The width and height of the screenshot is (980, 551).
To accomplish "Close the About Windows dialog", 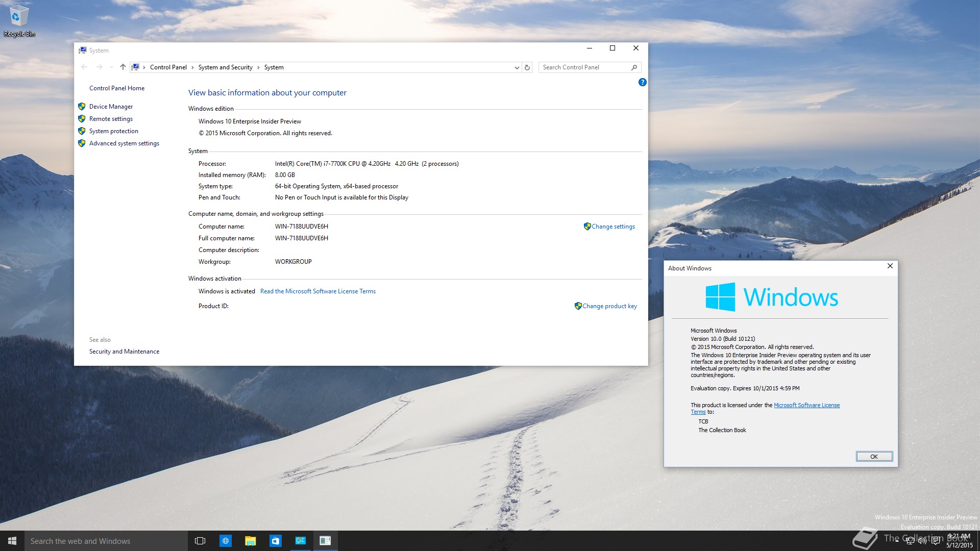I will pos(890,266).
